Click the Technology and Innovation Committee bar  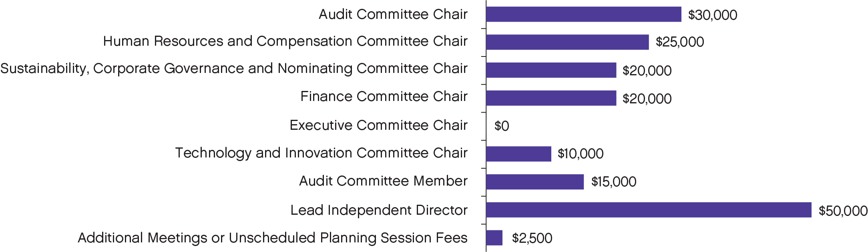[518, 154]
